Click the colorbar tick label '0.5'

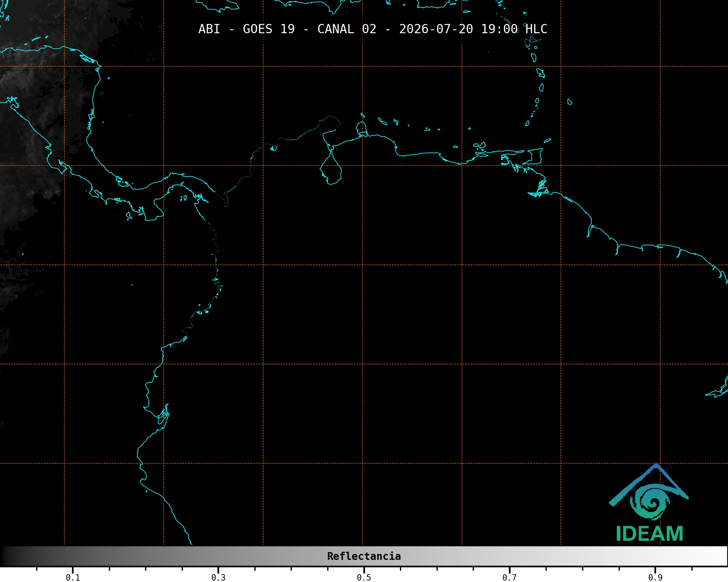click(364, 578)
